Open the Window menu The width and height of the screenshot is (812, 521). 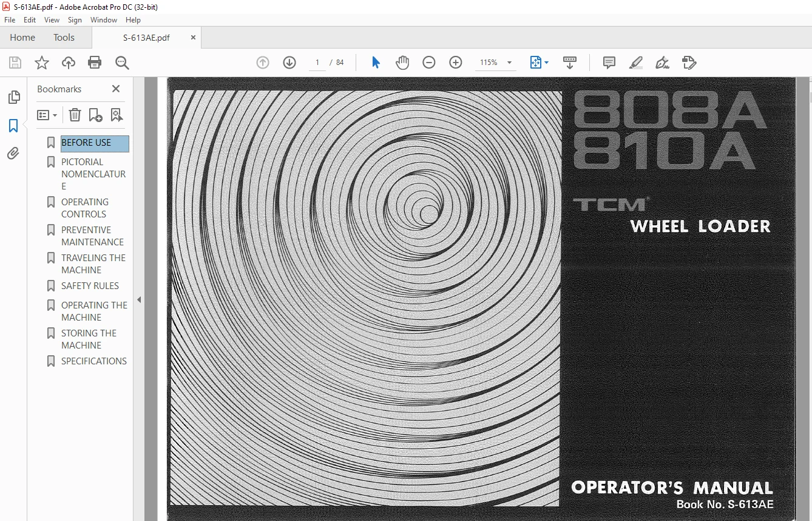click(x=104, y=20)
